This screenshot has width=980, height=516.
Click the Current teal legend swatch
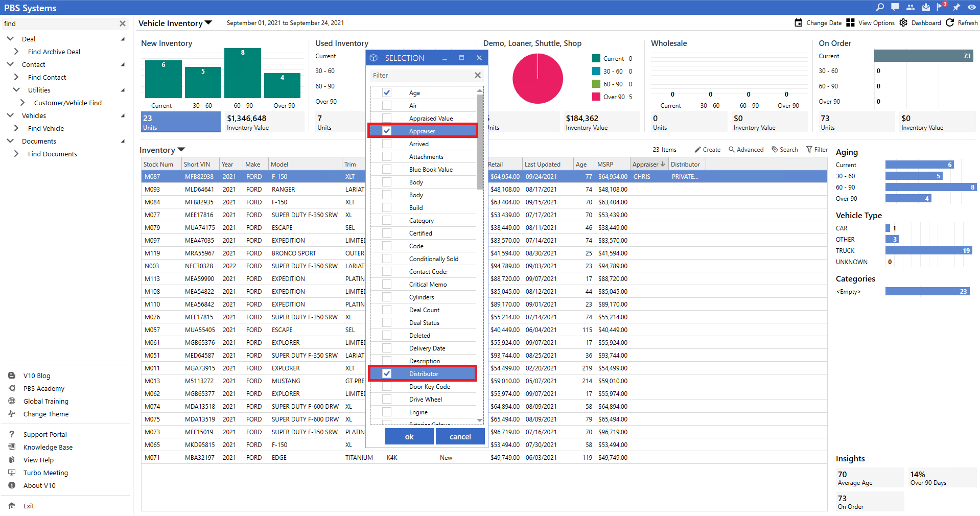pyautogui.click(x=596, y=58)
